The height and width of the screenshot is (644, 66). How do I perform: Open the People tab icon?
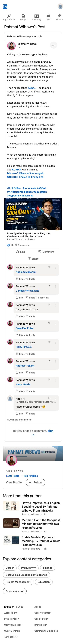(24, 16)
